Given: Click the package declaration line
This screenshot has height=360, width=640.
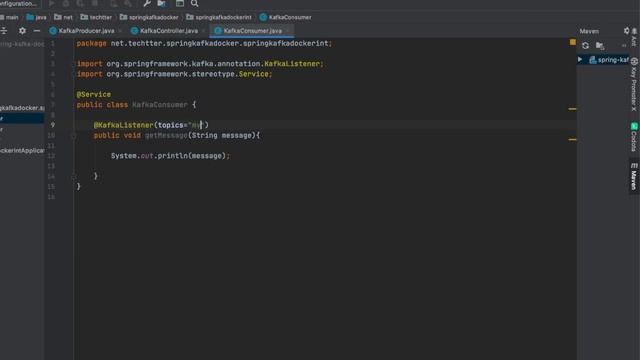Looking at the screenshot, I should coord(204,43).
